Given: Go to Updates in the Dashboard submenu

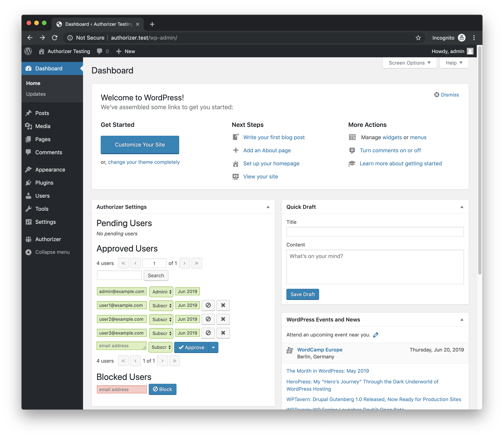Looking at the screenshot, I should click(36, 94).
